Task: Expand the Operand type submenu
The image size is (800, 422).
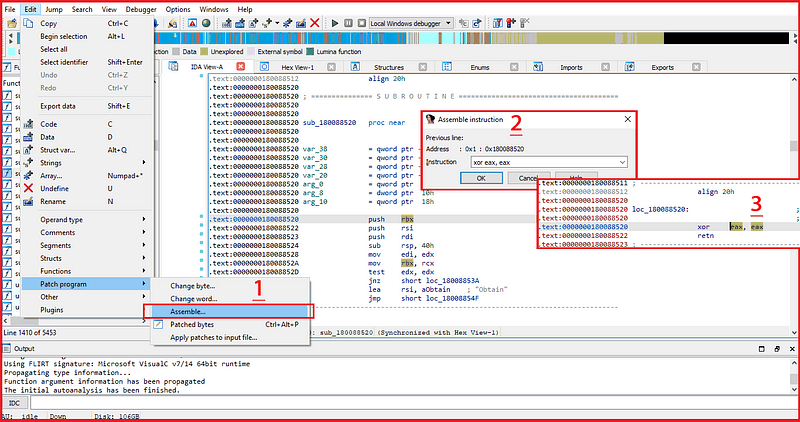Action: pos(87,219)
